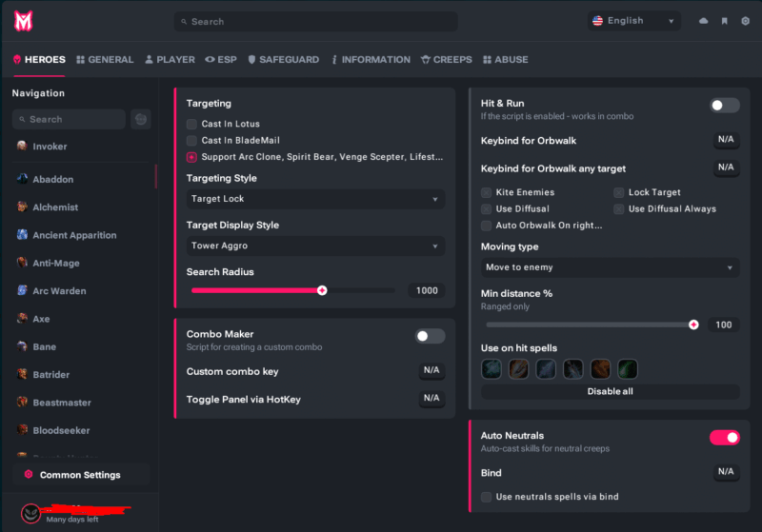Screen dimensions: 762x532
Task: Click the user avatar icon at bottom
Action: 30,513
